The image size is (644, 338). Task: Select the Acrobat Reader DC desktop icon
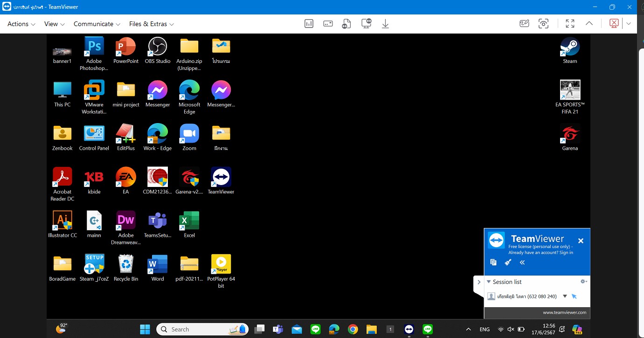(x=62, y=185)
